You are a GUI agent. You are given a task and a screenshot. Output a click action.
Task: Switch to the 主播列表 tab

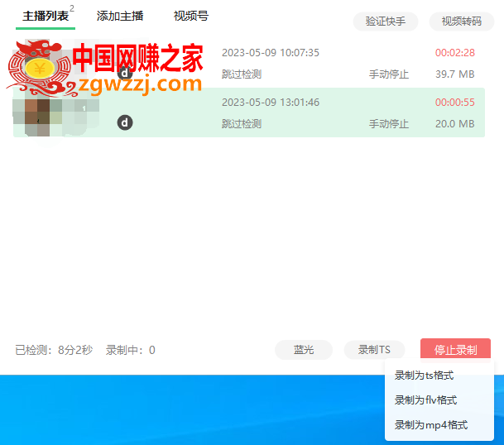pyautogui.click(x=46, y=16)
